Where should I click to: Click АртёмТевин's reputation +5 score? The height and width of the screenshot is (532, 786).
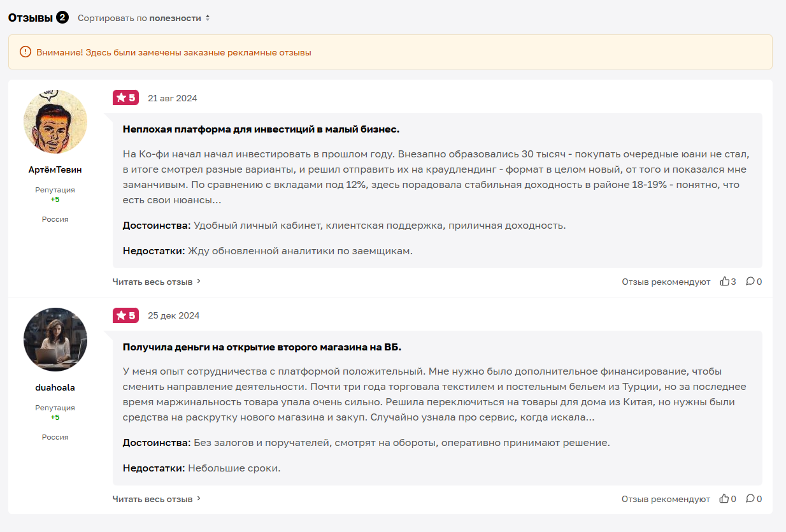(55, 199)
